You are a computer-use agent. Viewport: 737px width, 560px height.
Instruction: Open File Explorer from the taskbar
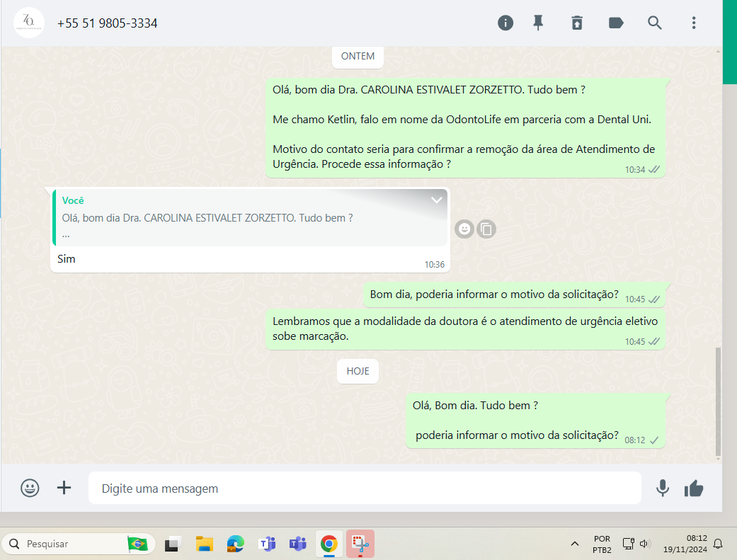coord(204,544)
